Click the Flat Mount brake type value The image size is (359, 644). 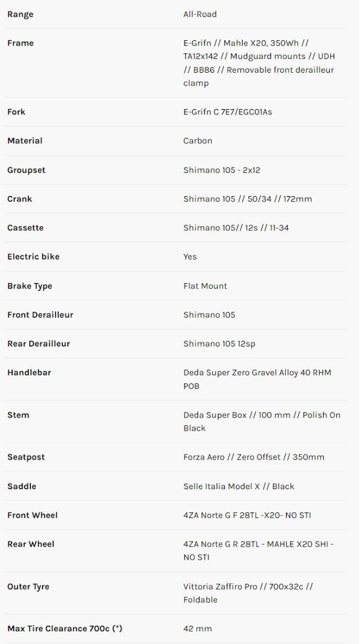pos(205,286)
